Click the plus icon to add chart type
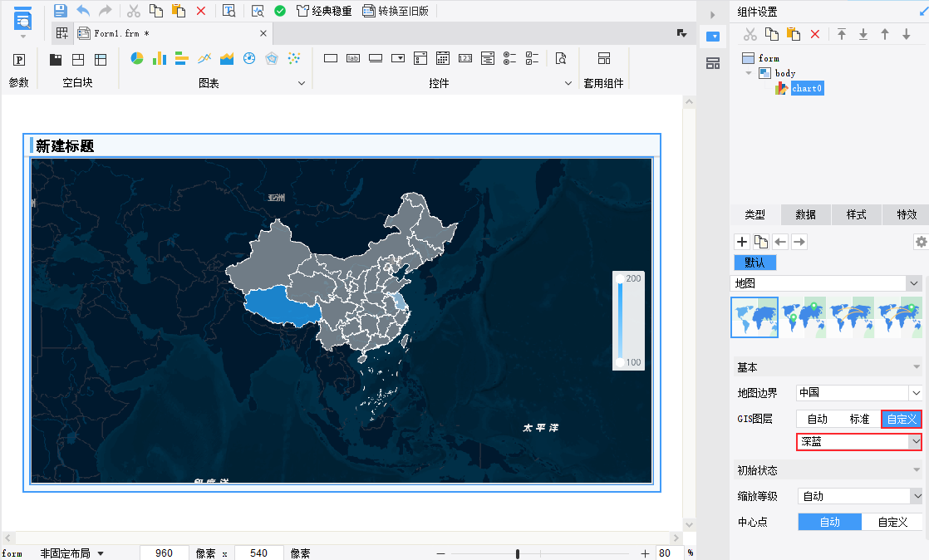 pos(742,242)
